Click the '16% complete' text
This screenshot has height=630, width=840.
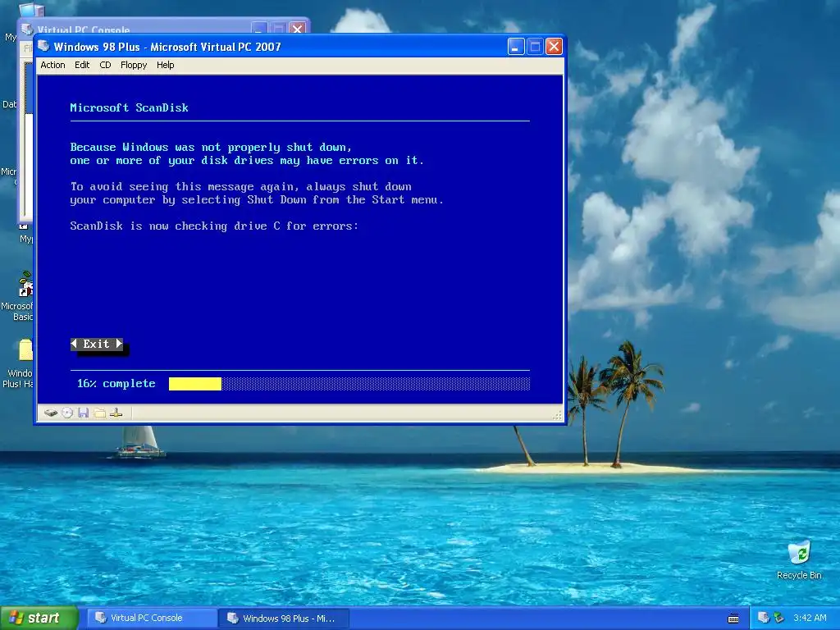coord(116,384)
